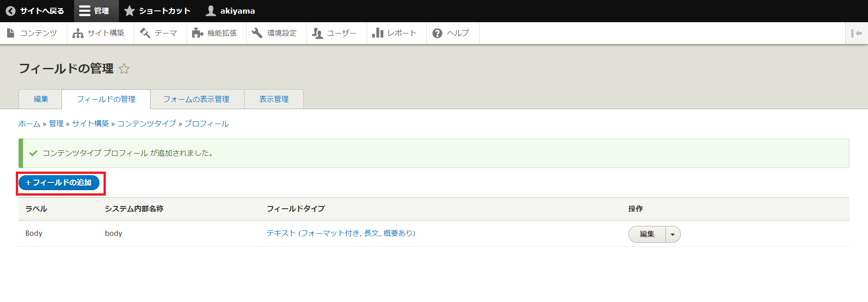Click the Body row 編集 button
This screenshot has height=302, width=868.
[647, 235]
